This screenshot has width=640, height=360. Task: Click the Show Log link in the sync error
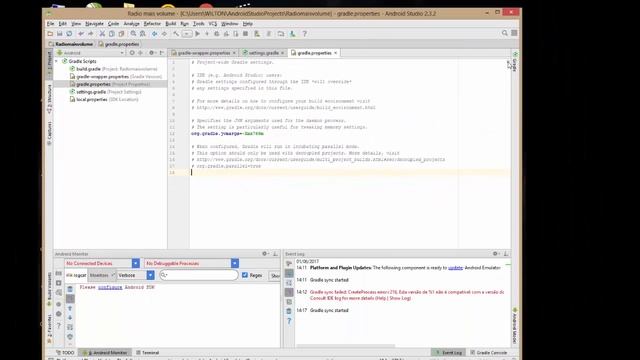[x=400, y=298]
